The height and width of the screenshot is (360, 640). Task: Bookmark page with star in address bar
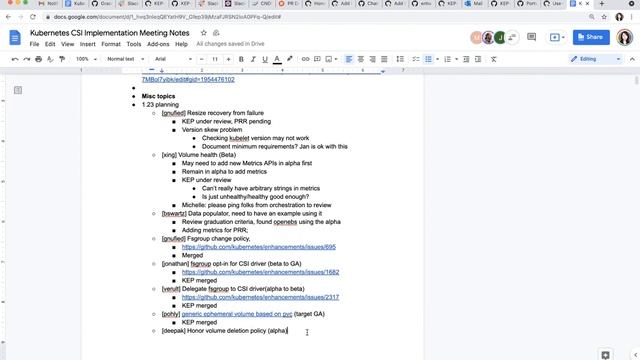click(604, 17)
